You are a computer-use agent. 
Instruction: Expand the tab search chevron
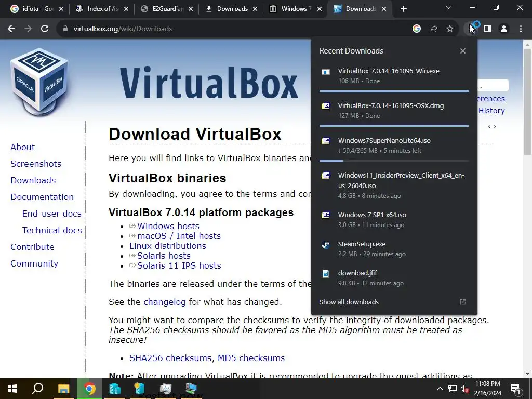click(x=448, y=7)
